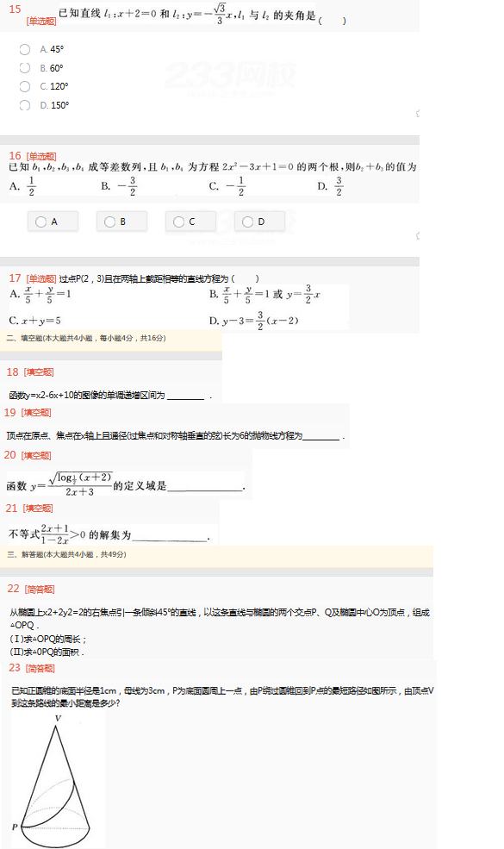The width and height of the screenshot is (504, 849).
Task: Click the [简答题] label of question 22
Action: pos(40,590)
